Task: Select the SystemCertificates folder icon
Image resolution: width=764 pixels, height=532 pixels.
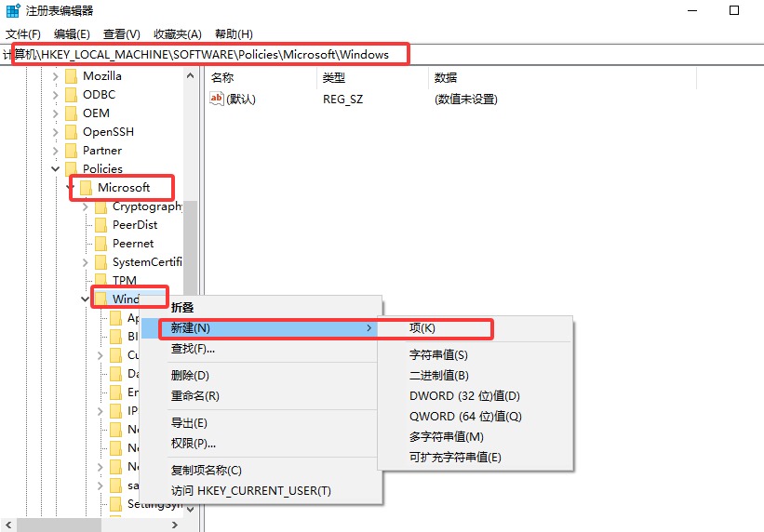Action: coord(101,262)
